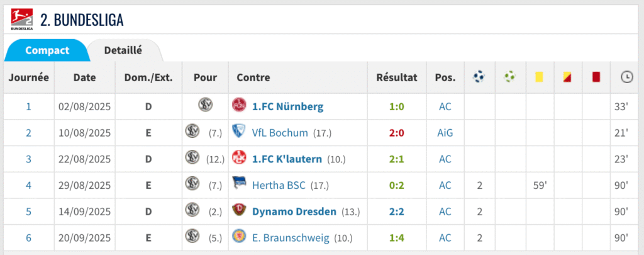Click the goals scored ball icon header
The width and height of the screenshot is (644, 255).
pos(479,77)
